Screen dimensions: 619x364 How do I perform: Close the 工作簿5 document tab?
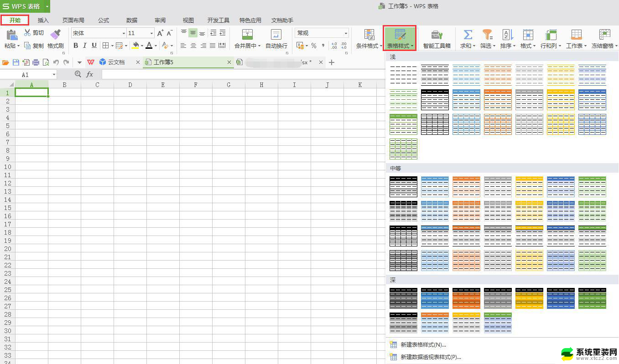[229, 62]
